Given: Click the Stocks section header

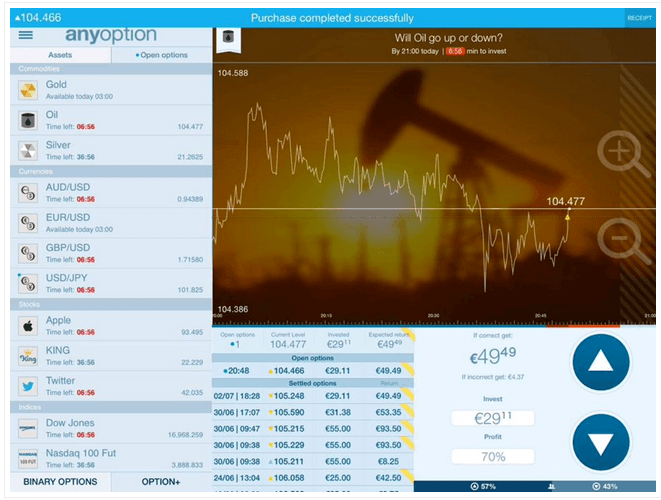Looking at the screenshot, I should (x=111, y=304).
